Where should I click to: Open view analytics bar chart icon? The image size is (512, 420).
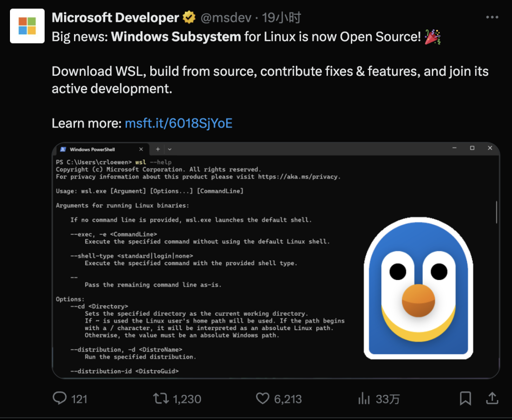click(364, 399)
